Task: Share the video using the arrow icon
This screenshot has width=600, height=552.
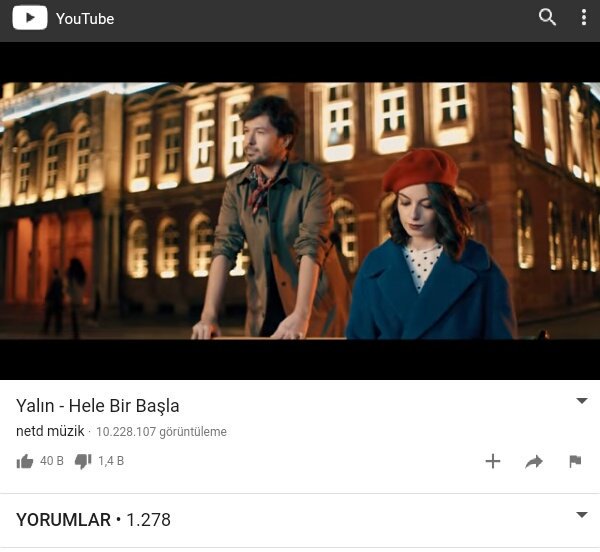Action: 534,462
